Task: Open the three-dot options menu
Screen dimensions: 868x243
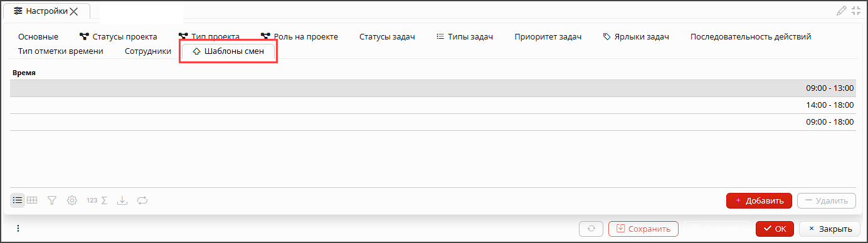Action: (18, 229)
